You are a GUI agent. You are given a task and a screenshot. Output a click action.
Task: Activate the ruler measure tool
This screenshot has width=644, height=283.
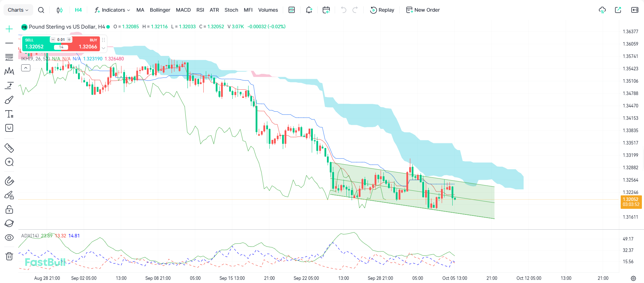tap(9, 148)
